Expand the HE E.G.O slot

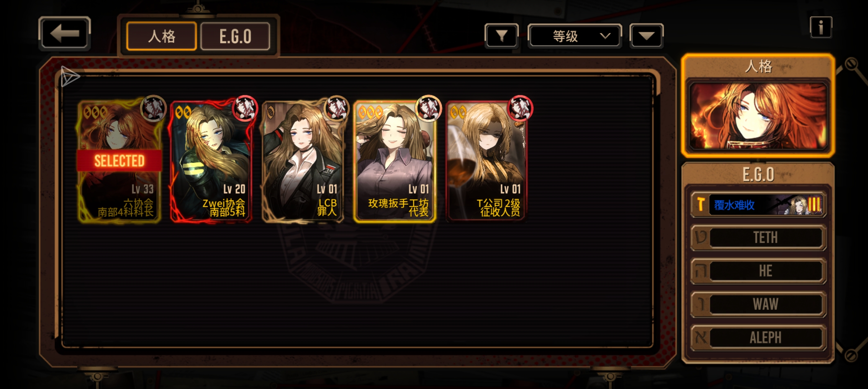(x=758, y=271)
